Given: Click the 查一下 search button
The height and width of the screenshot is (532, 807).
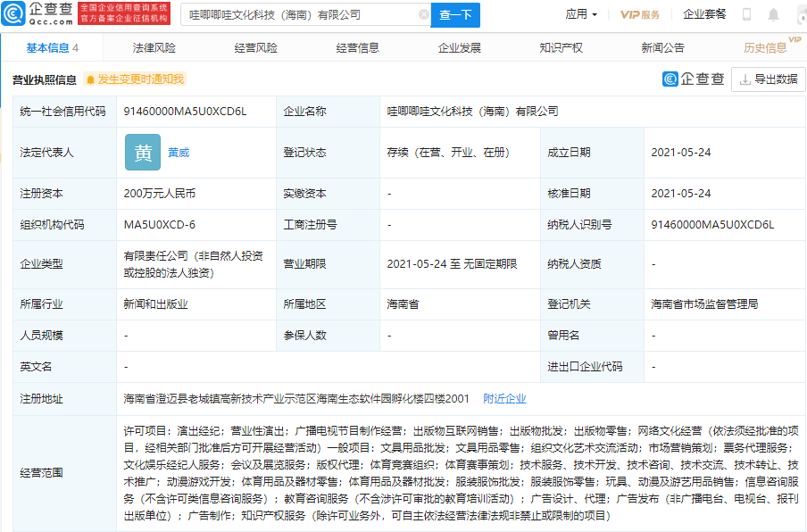Looking at the screenshot, I should [457, 14].
